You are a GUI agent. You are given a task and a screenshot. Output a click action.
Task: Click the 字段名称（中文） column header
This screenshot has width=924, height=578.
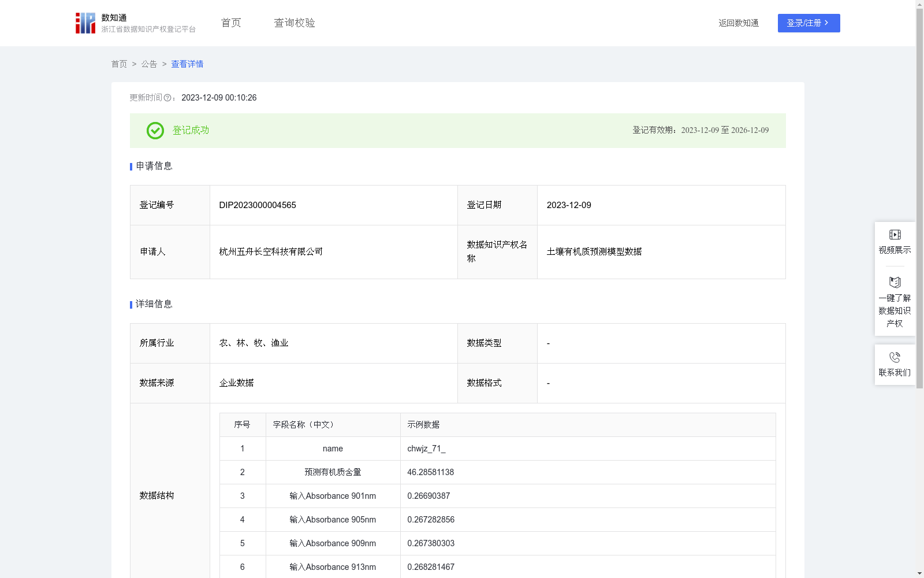click(333, 425)
